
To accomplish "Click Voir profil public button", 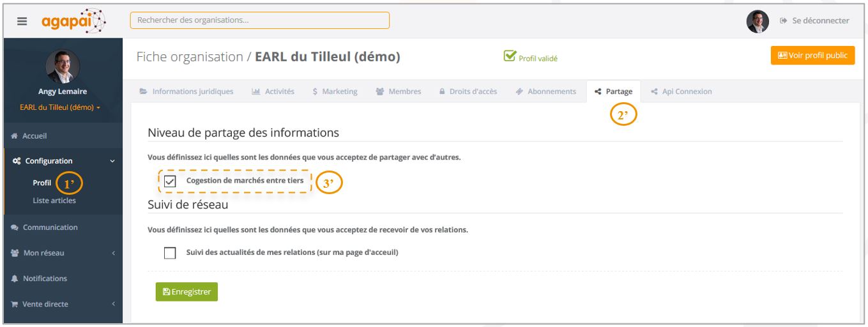I will tap(812, 56).
